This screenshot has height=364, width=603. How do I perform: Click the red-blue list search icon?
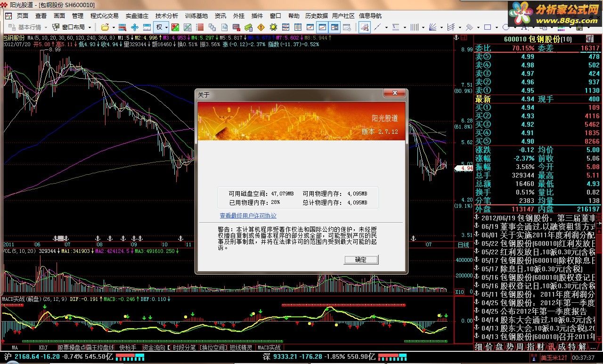click(x=122, y=27)
